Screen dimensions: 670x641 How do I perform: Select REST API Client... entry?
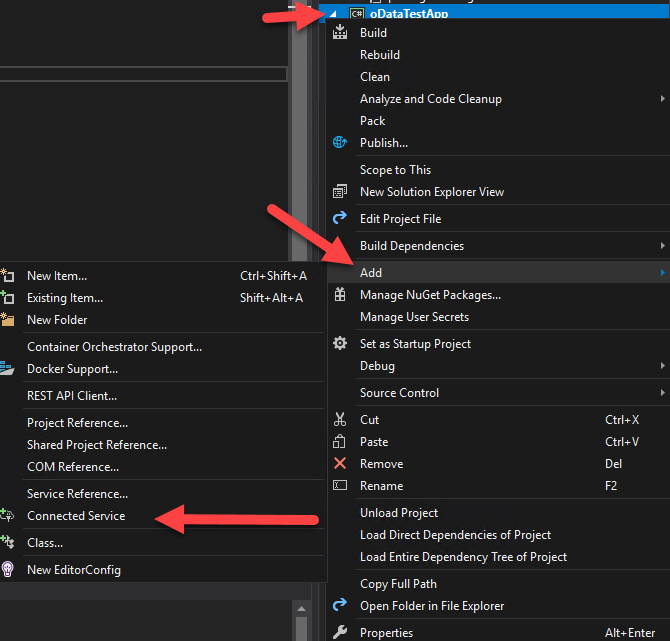pyautogui.click(x=72, y=396)
